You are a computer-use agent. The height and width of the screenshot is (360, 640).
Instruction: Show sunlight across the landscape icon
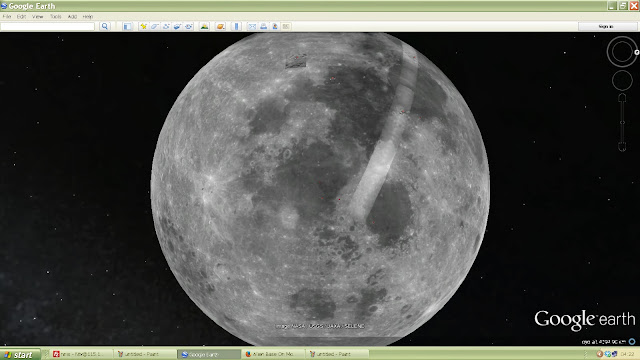pos(204,27)
